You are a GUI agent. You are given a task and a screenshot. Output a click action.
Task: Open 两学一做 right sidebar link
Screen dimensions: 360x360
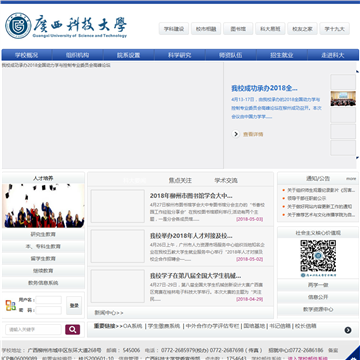pyautogui.click(x=318, y=285)
